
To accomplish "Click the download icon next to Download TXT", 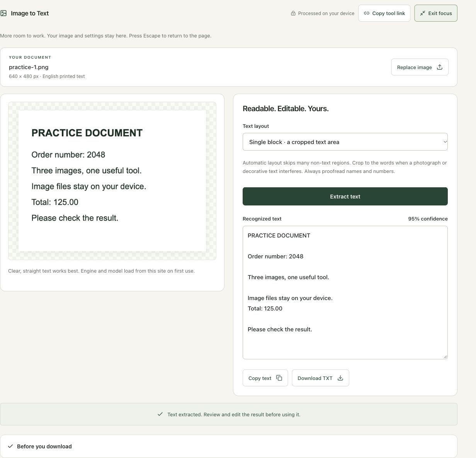I will click(x=340, y=378).
